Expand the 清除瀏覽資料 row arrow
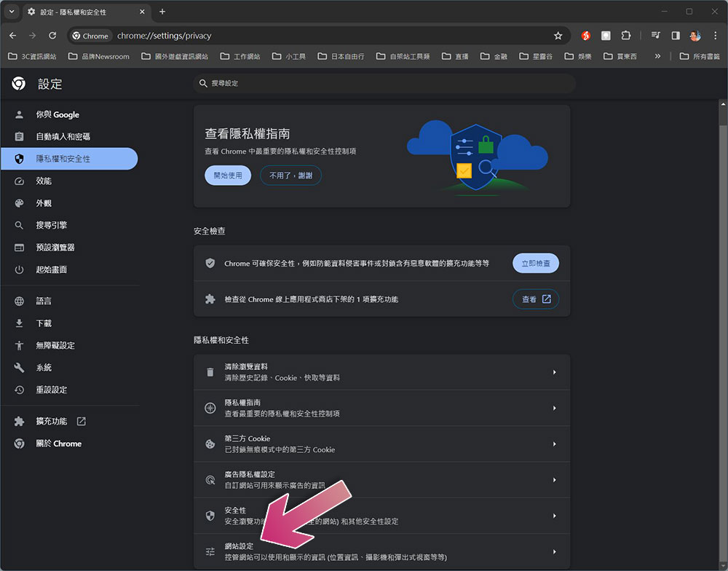The image size is (728, 571). pos(554,372)
